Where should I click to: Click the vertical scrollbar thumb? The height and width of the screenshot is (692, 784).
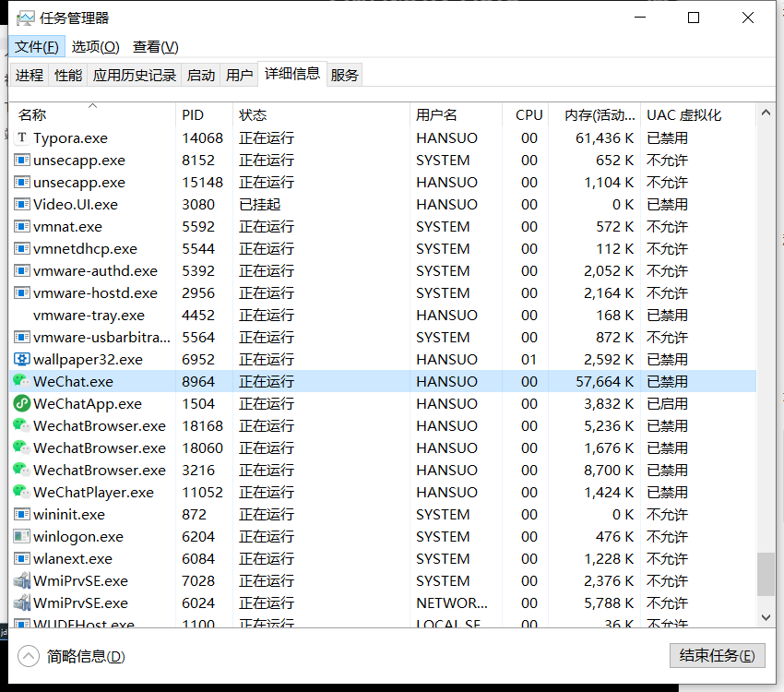[x=766, y=574]
